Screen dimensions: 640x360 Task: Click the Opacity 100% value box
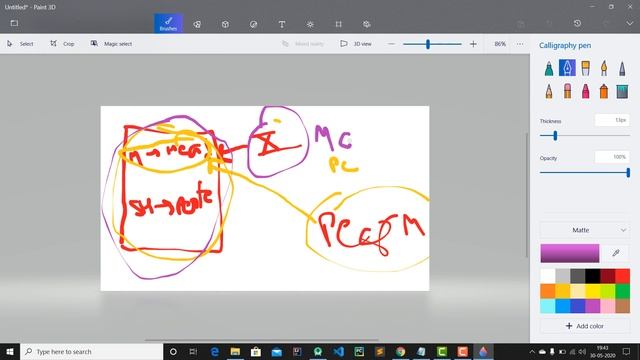[x=612, y=157]
